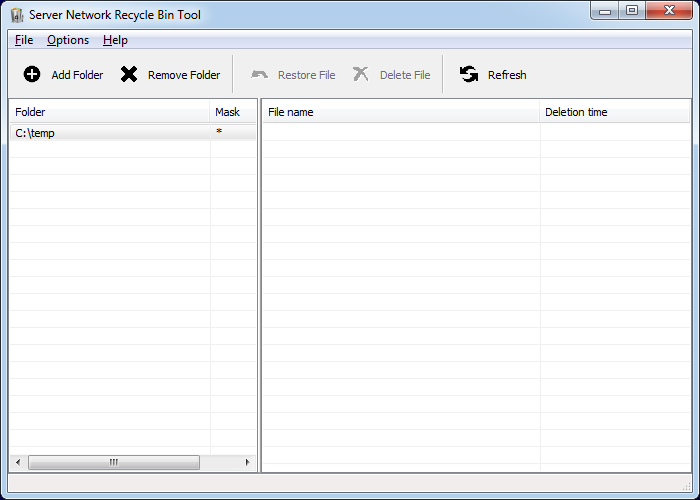
Task: Sort by the Deletion time column header
Action: click(x=614, y=112)
